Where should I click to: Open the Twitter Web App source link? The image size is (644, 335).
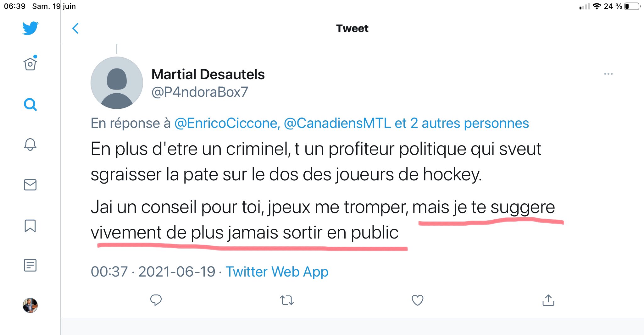click(277, 272)
